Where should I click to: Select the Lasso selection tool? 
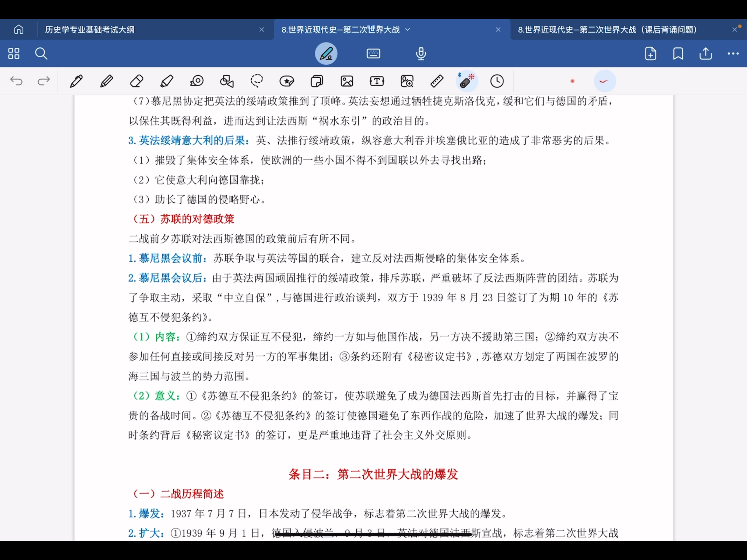pos(257,81)
